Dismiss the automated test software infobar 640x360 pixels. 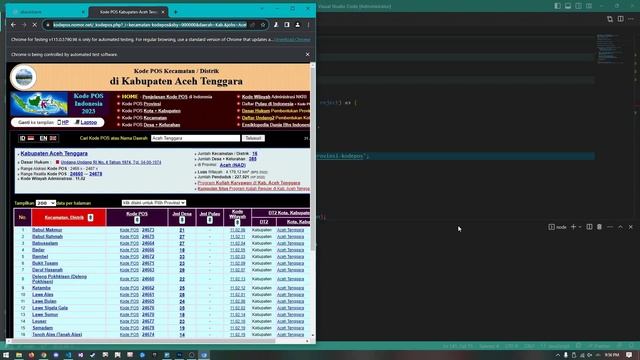[x=307, y=54]
